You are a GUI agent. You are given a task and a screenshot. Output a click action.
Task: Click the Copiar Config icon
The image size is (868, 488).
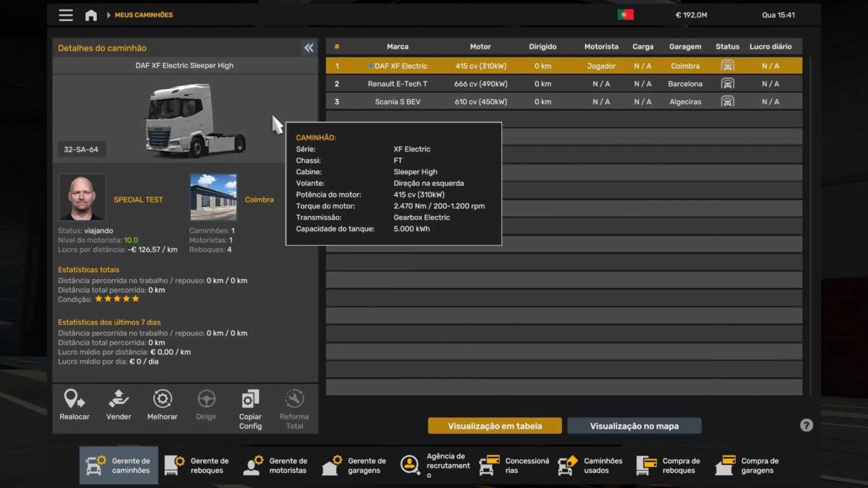(250, 400)
